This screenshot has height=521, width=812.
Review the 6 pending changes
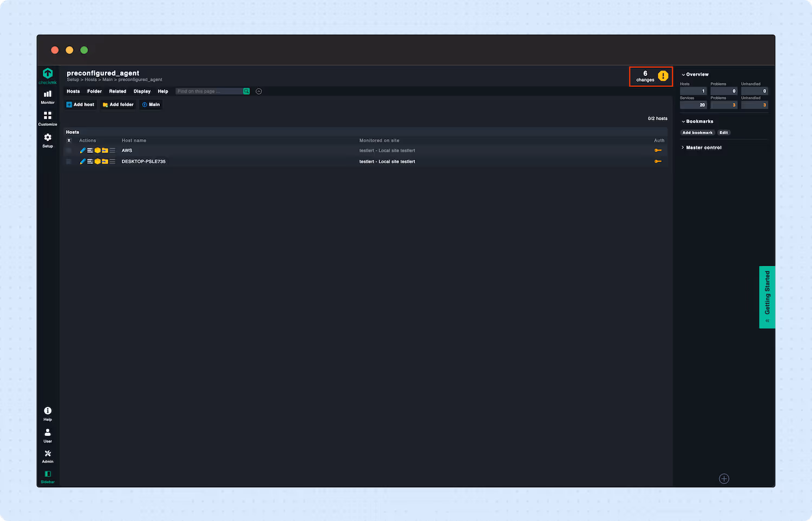[x=650, y=76]
